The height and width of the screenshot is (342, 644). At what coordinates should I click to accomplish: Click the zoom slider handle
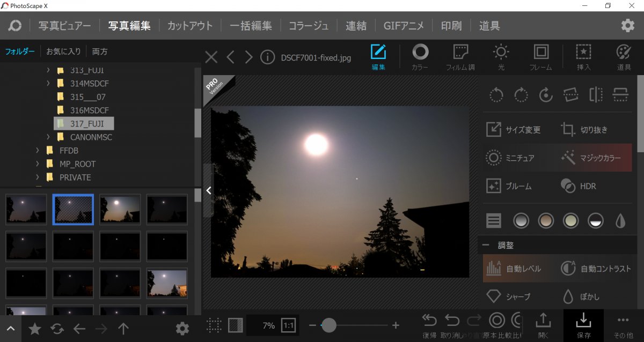tap(328, 325)
